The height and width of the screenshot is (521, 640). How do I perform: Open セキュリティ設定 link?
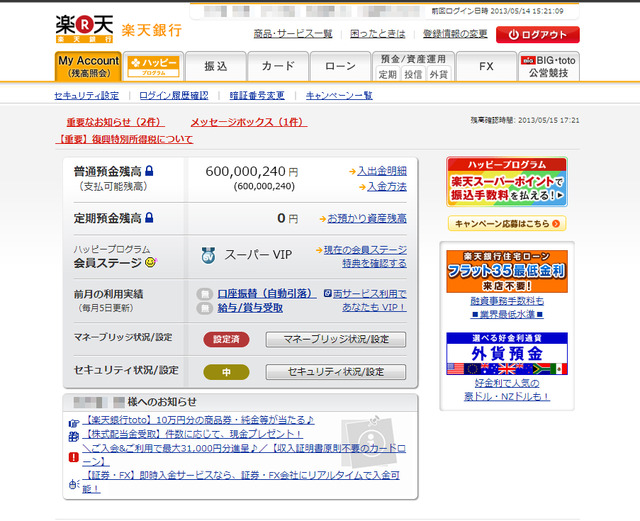87,96
